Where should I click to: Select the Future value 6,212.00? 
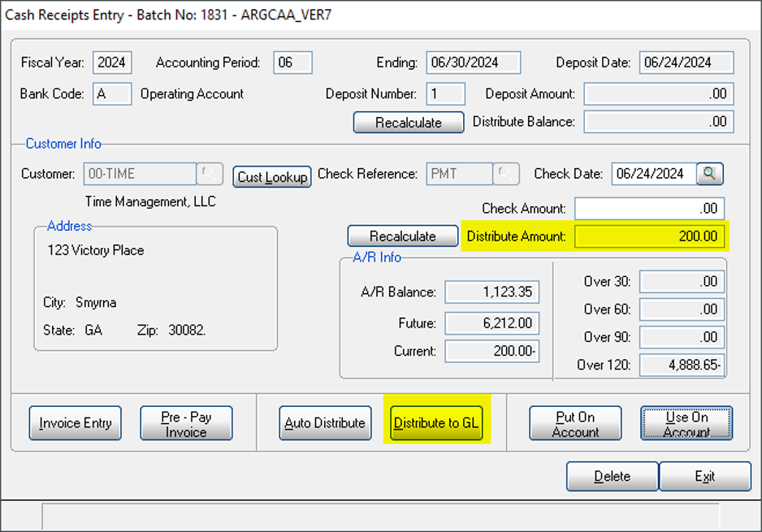(x=491, y=323)
